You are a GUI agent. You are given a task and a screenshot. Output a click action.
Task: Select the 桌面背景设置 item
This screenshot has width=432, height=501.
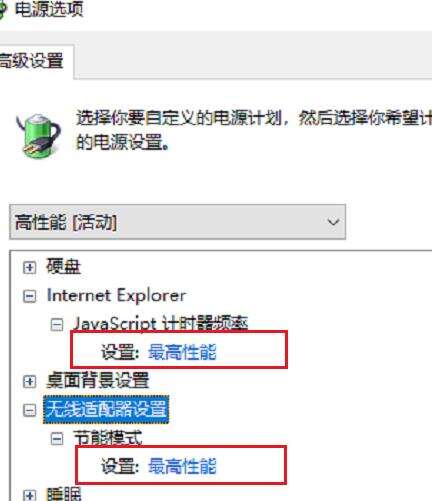[97, 380]
